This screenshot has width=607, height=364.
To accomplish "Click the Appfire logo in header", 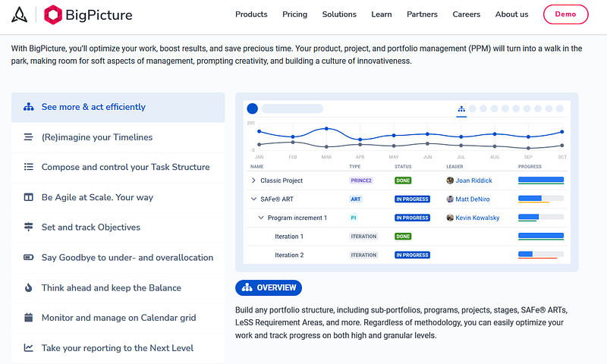I will point(19,14).
